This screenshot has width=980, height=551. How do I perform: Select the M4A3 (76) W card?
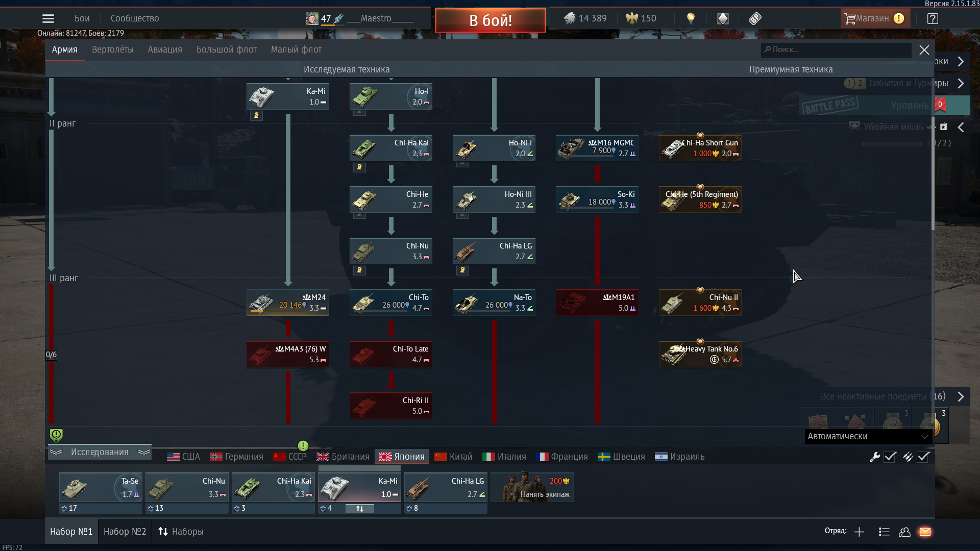(x=288, y=354)
